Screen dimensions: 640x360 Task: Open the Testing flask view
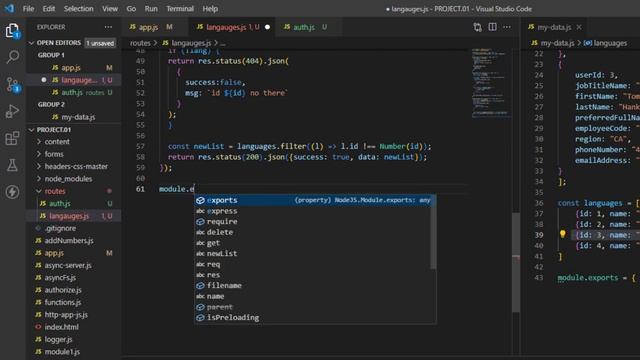(x=12, y=165)
